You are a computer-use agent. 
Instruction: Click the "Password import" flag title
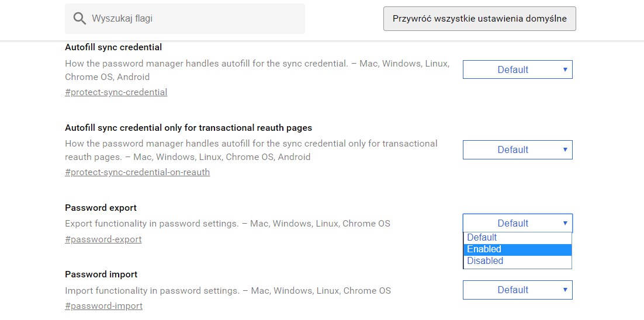click(x=101, y=274)
